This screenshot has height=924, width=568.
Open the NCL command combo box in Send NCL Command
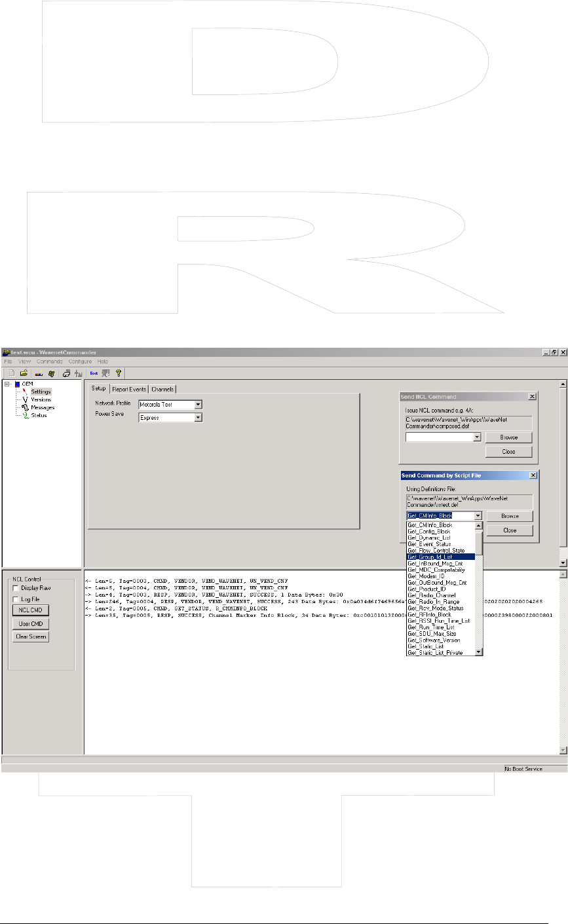[477, 437]
